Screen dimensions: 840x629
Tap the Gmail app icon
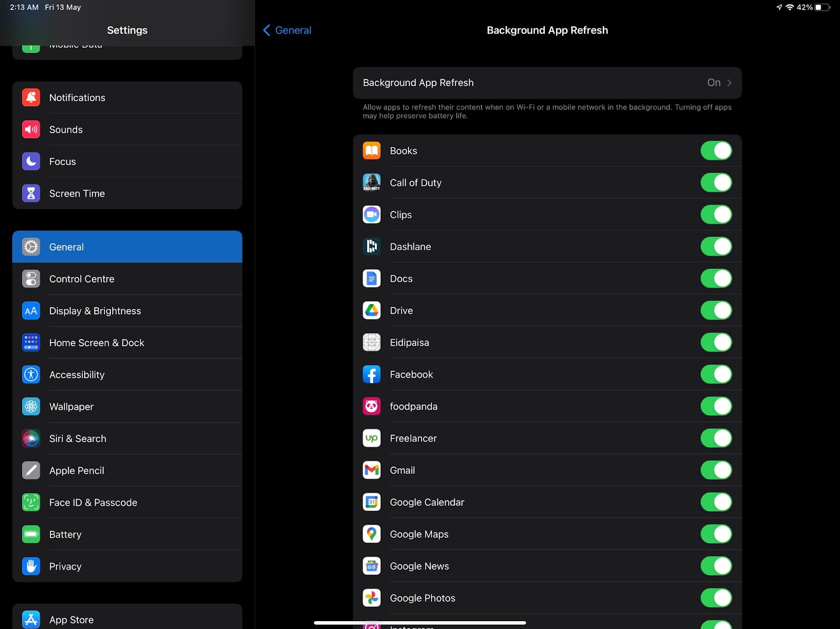coord(372,471)
